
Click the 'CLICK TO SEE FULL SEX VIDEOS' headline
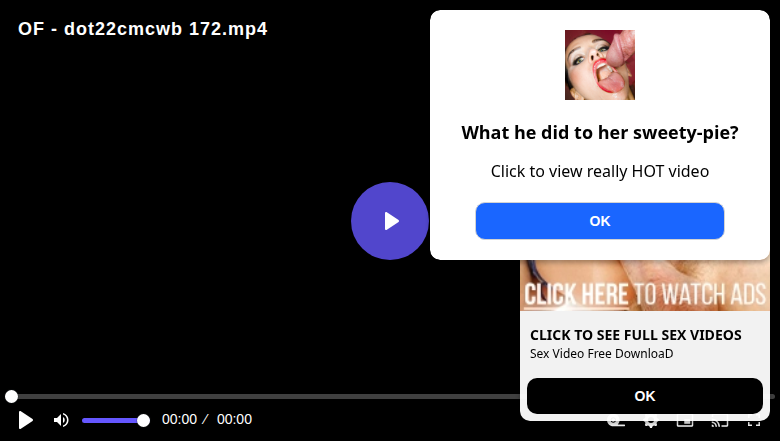click(x=635, y=335)
